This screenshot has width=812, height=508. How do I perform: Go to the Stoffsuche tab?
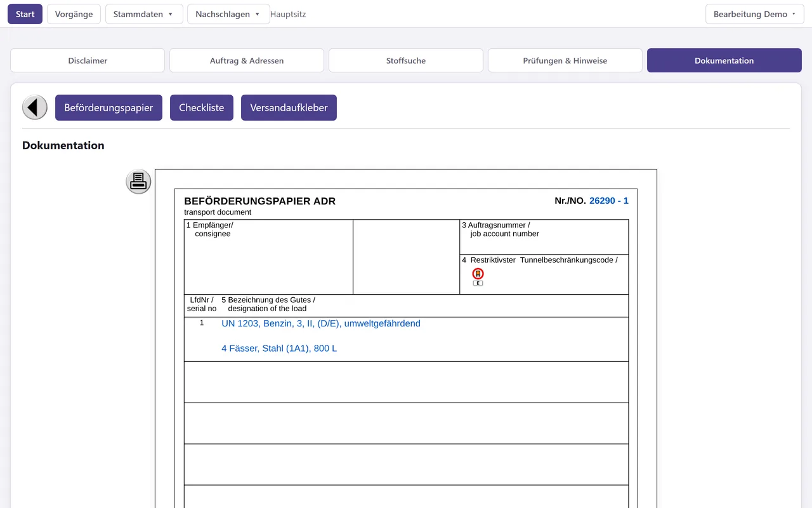406,60
